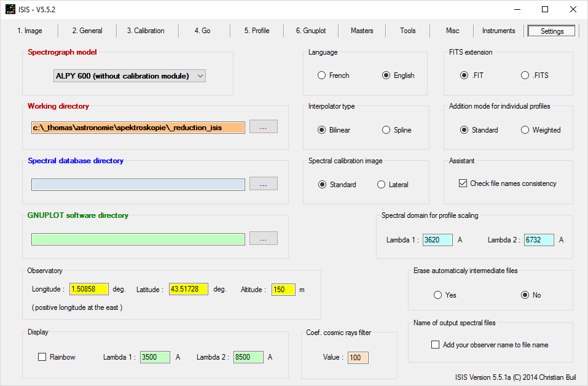Enable the Rainbow display checkbox

point(42,357)
